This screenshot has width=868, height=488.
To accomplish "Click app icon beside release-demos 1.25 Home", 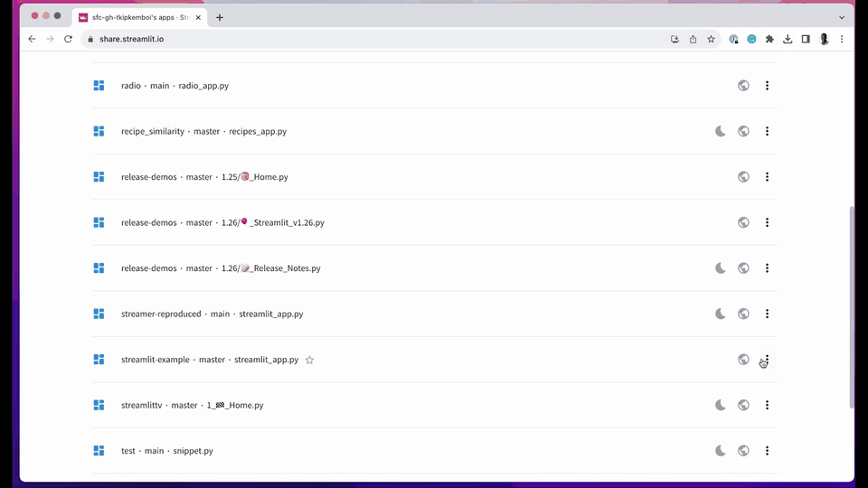I will point(99,177).
